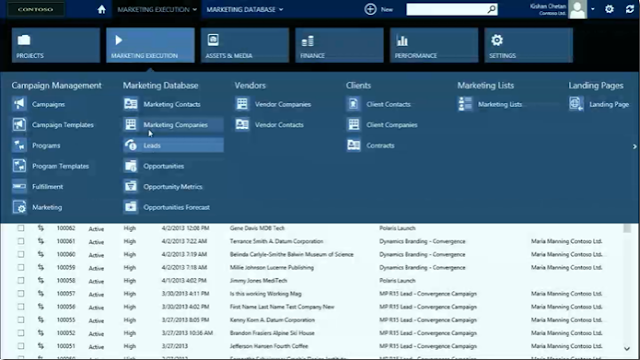Open the Marketing Contacts card icon
640x360 pixels.
[x=131, y=104]
